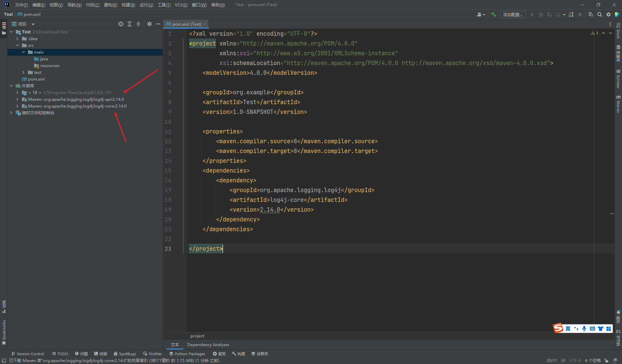Open the 服务 services tool window

coord(219,354)
